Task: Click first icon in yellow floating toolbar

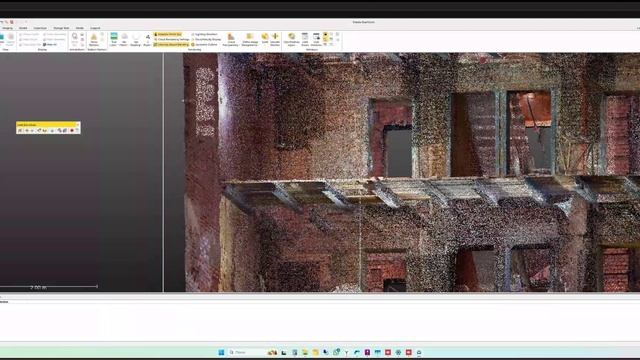Action: click(x=20, y=130)
